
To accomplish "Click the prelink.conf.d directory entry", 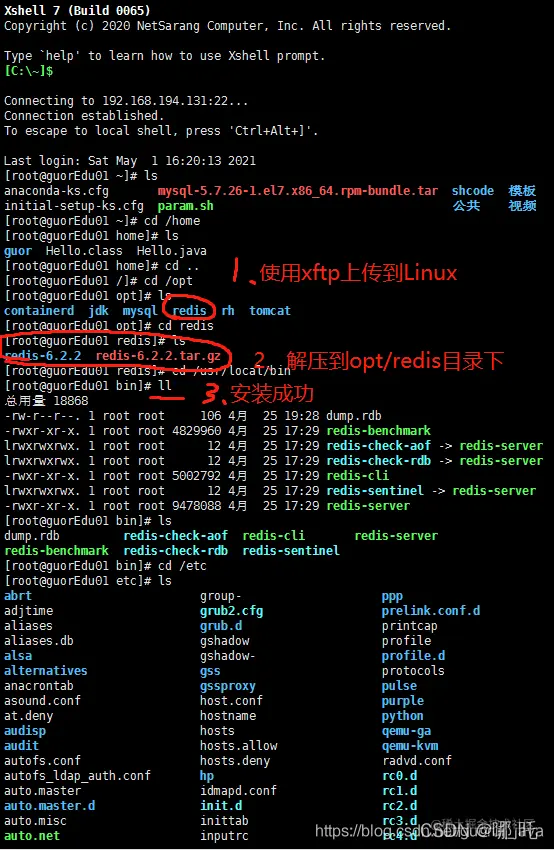I will point(431,611).
